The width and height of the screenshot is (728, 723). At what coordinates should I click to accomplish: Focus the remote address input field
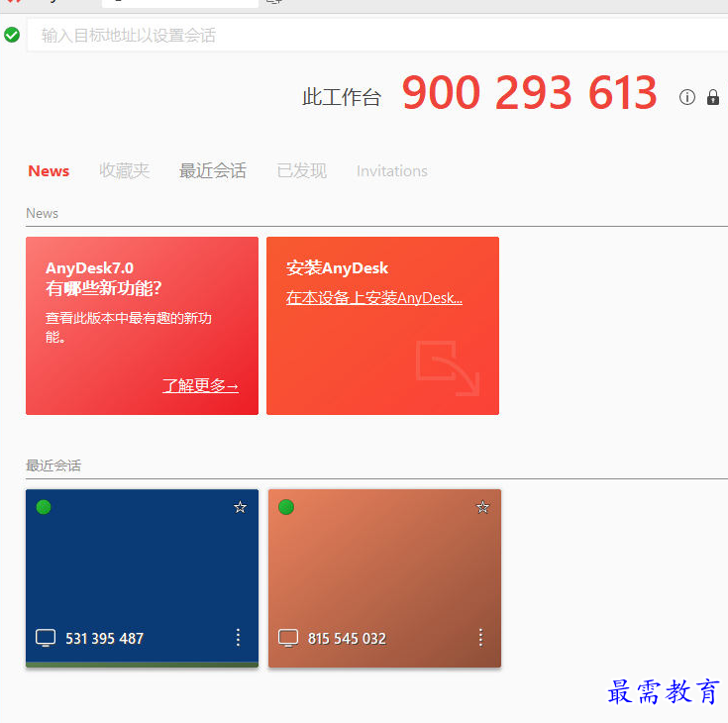[377, 36]
